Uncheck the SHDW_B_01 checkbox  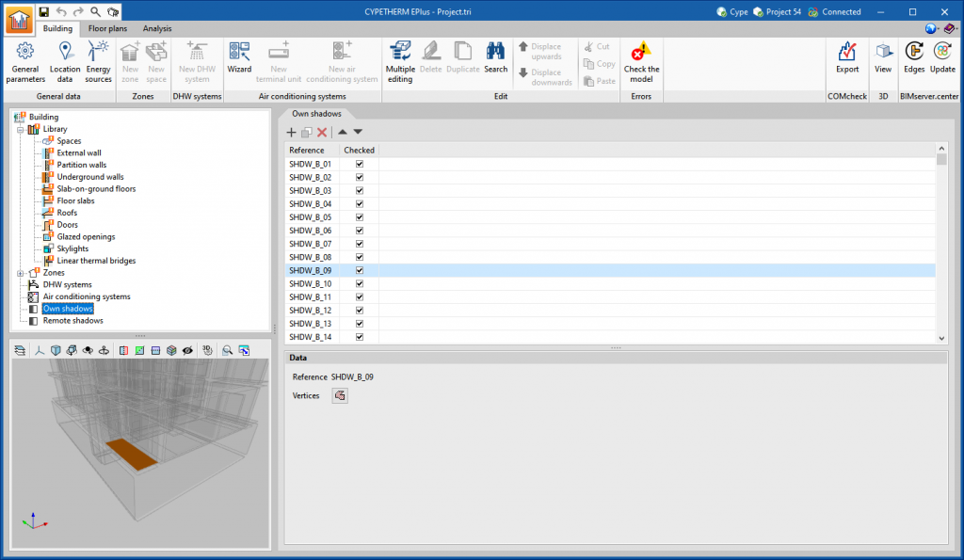point(359,164)
